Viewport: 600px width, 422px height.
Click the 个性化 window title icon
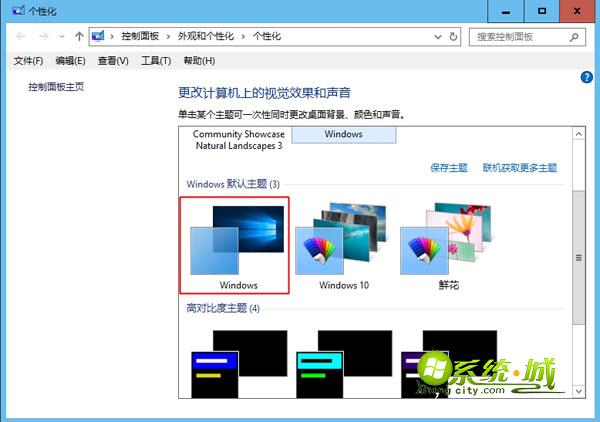pos(18,10)
